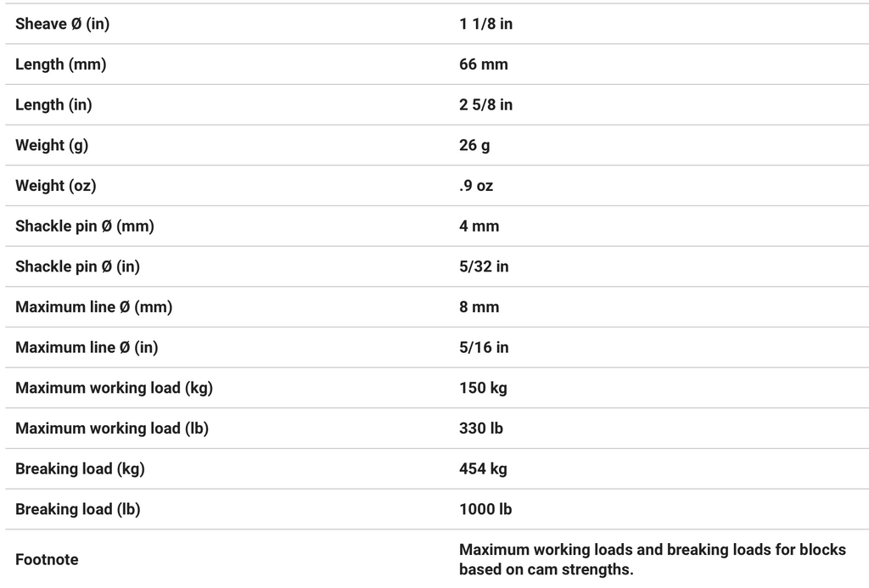Click the "Maximum working load (kg)" label
869x588 pixels.
click(x=114, y=388)
